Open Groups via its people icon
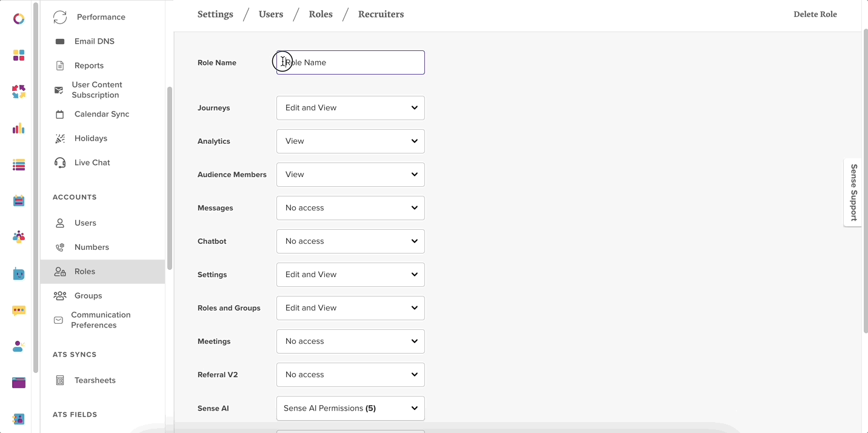This screenshot has width=868, height=433. click(x=60, y=296)
